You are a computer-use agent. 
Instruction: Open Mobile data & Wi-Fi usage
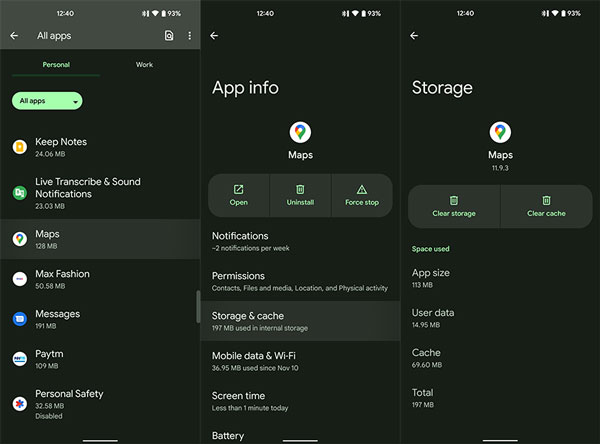pyautogui.click(x=300, y=361)
